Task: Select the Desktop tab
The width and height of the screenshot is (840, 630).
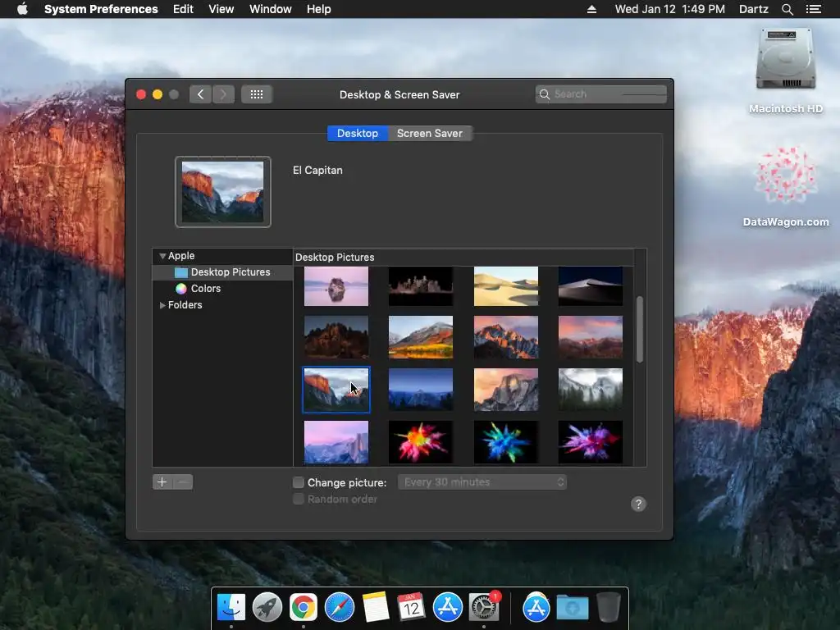Action: [x=358, y=134]
